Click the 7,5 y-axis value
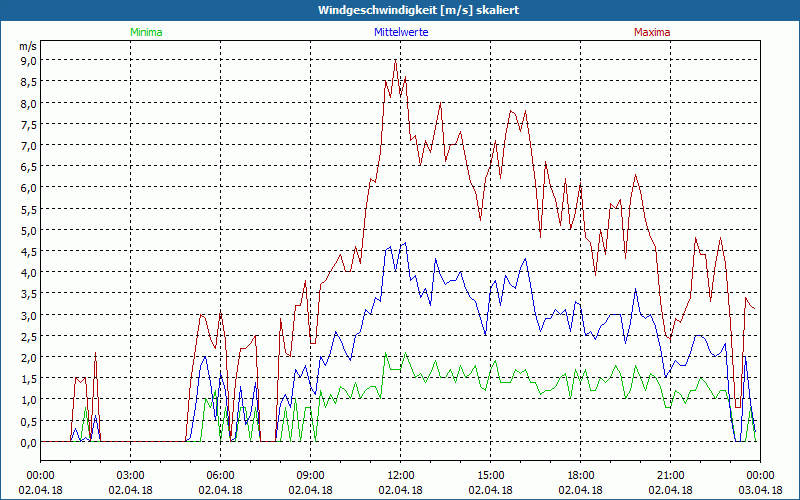 28,124
